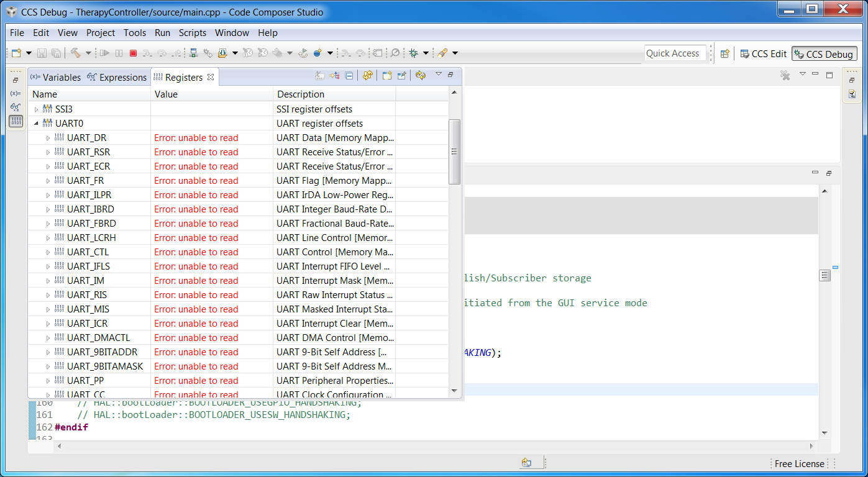The height and width of the screenshot is (477, 868).
Task: Click the editor vertical scrollbar thumb
Action: pyautogui.click(x=825, y=275)
